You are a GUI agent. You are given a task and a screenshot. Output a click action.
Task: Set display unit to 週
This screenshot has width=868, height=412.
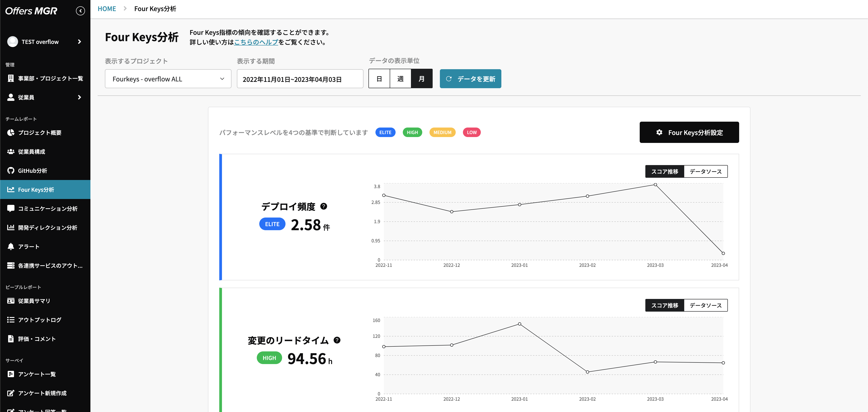400,78
